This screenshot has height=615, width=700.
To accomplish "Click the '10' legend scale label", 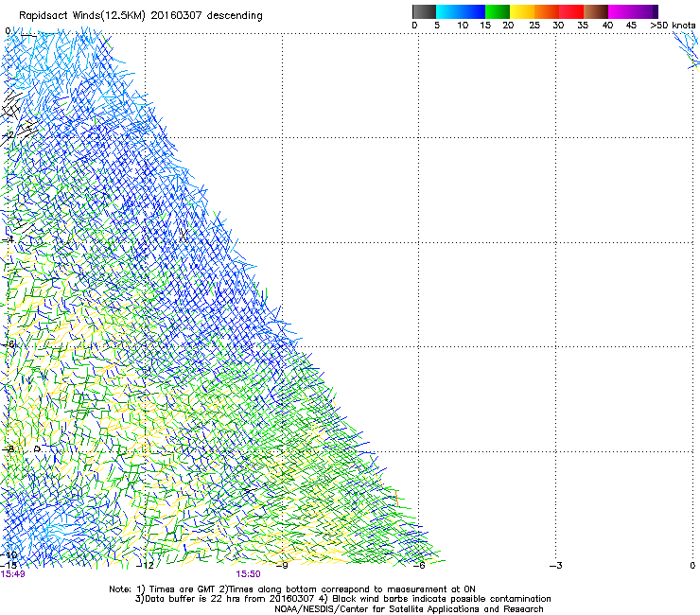I will pyautogui.click(x=463, y=26).
